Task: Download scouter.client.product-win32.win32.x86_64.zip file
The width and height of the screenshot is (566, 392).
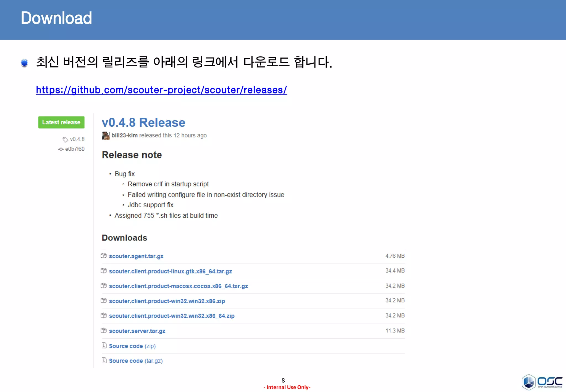Action: [x=172, y=316]
